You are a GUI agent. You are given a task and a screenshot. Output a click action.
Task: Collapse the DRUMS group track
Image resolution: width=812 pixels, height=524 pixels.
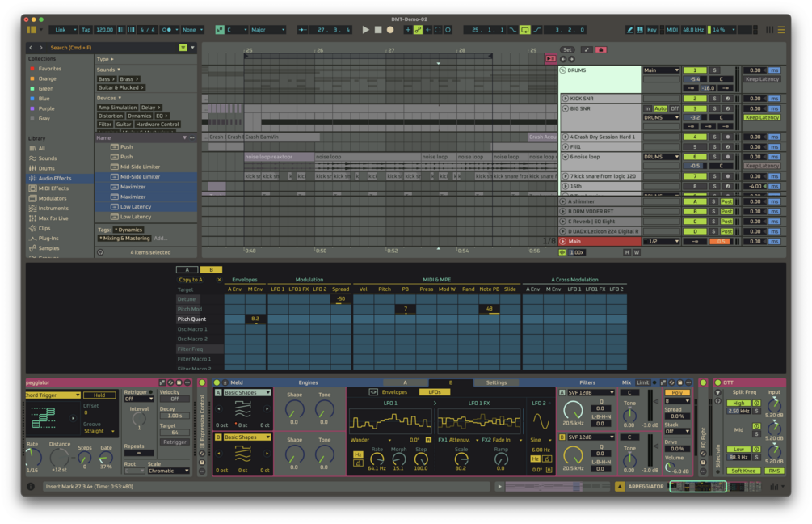point(563,70)
